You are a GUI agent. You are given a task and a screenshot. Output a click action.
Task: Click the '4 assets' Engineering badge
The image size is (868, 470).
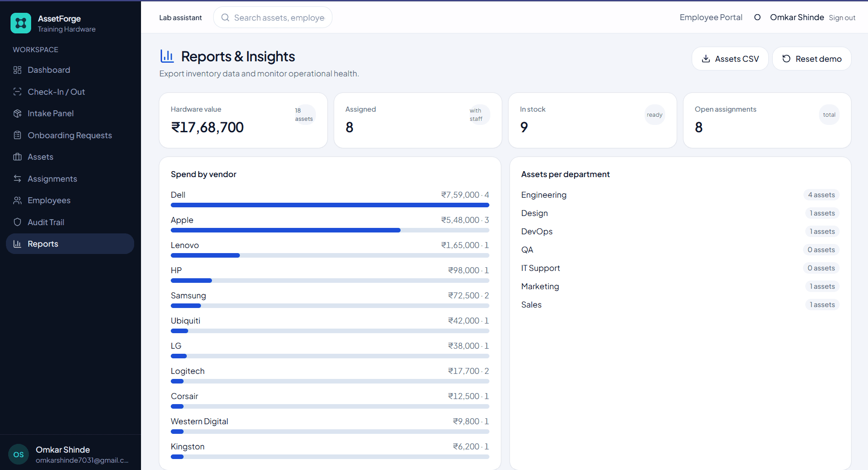click(821, 195)
